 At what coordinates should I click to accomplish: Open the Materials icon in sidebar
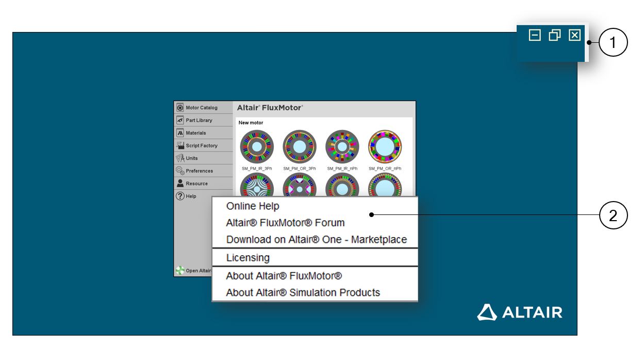click(x=180, y=133)
